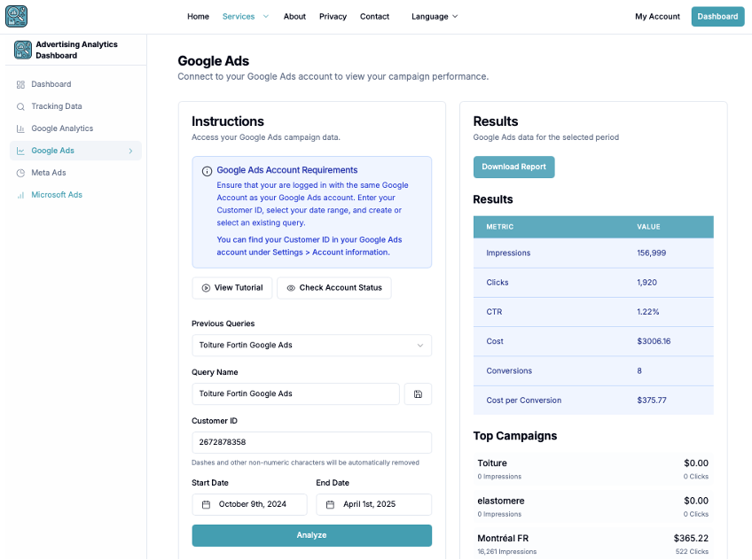Image resolution: width=752 pixels, height=560 pixels.
Task: Click the Conversions value 8
Action: pos(639,370)
